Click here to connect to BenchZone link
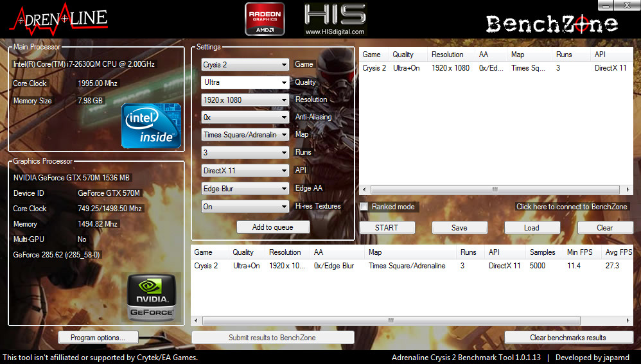This screenshot has height=364, width=641. click(x=572, y=207)
